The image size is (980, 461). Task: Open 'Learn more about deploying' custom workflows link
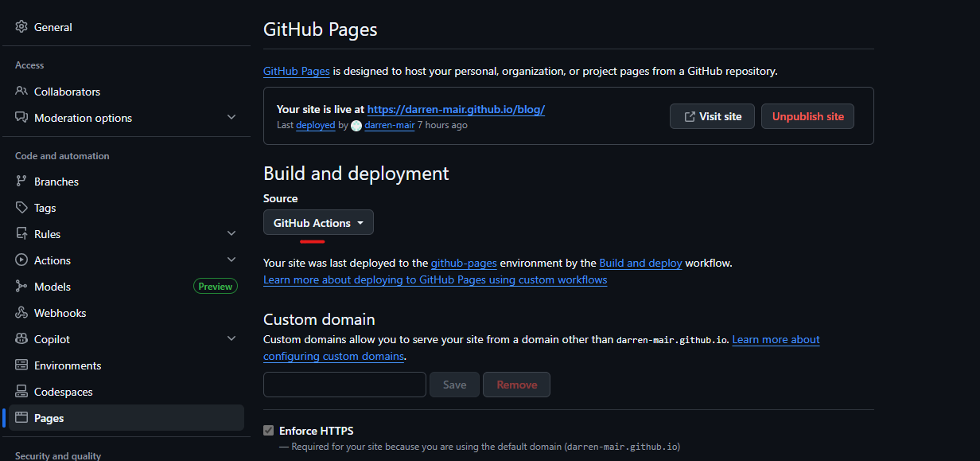click(435, 280)
